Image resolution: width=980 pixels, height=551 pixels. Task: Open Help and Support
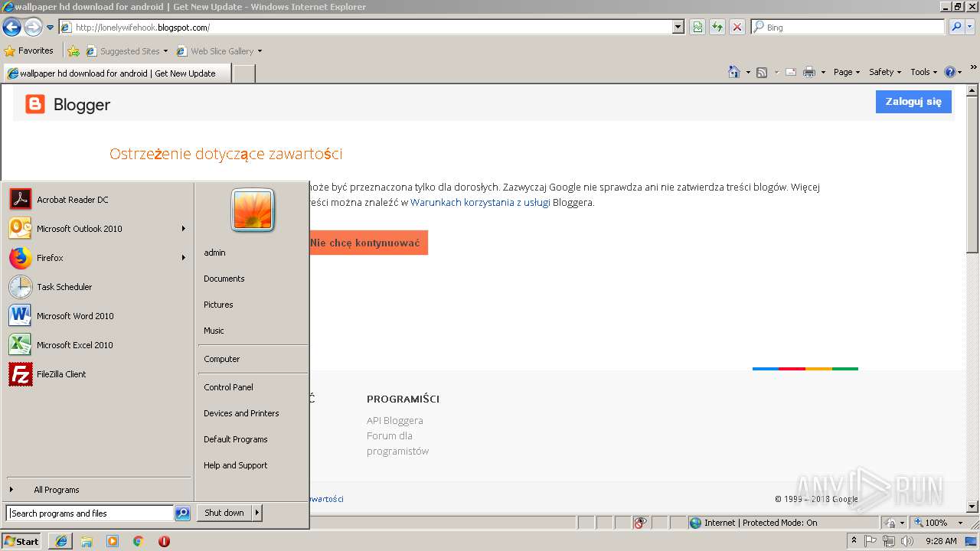[235, 465]
